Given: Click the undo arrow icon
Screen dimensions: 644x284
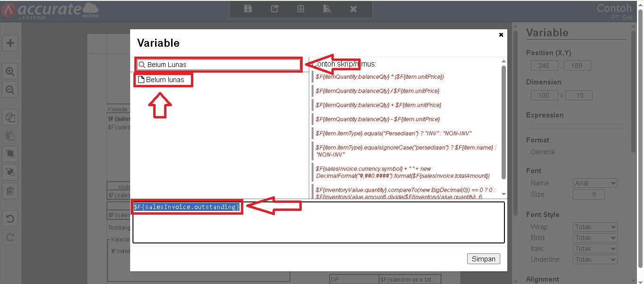Looking at the screenshot, I should point(10,219).
